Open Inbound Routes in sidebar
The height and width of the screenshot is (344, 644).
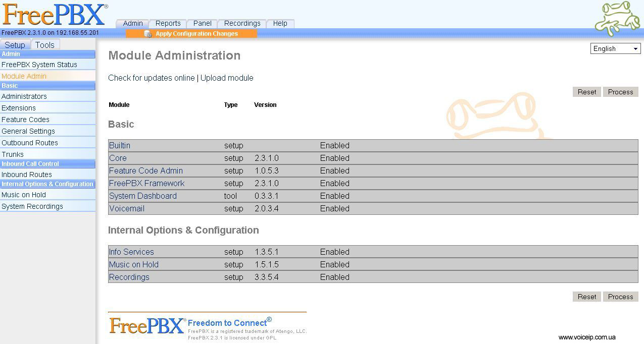[47, 175]
